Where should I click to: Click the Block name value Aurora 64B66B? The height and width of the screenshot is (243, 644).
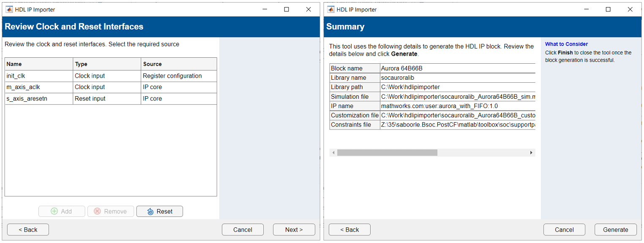(458, 68)
